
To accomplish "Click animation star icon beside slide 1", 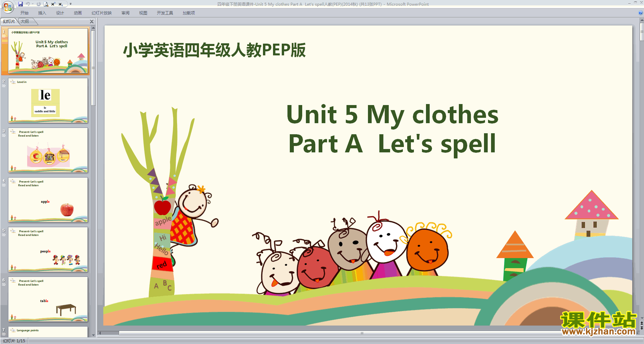I will click(x=4, y=36).
